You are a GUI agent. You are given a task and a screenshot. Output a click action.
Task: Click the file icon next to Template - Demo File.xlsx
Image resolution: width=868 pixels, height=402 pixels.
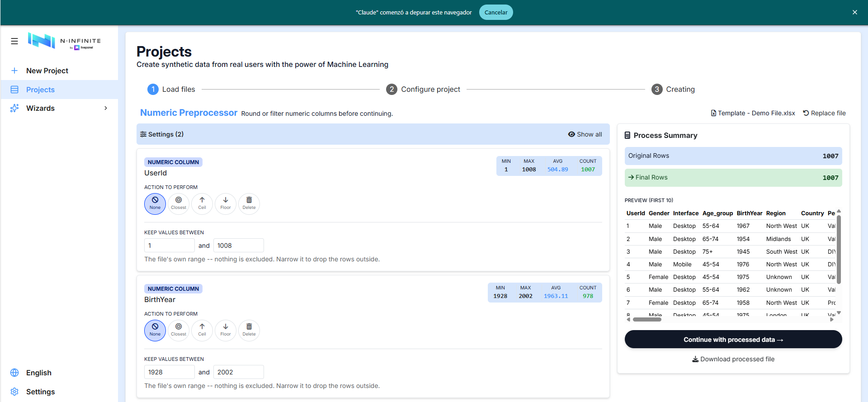[x=713, y=113]
